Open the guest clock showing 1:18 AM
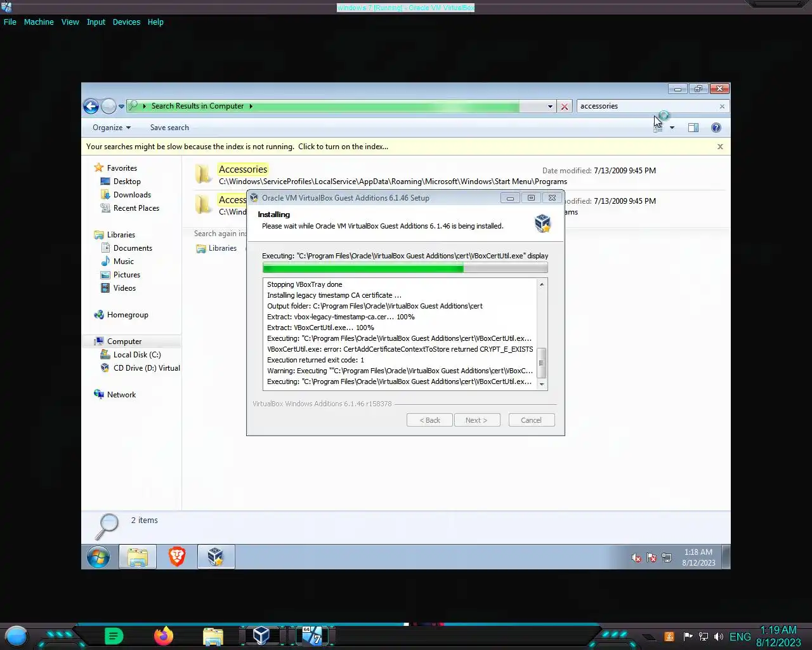Image resolution: width=812 pixels, height=650 pixels. click(698, 557)
